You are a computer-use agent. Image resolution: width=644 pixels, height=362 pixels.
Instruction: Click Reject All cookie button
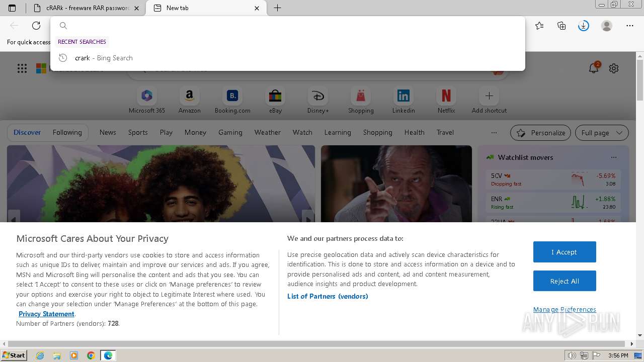pyautogui.click(x=565, y=281)
